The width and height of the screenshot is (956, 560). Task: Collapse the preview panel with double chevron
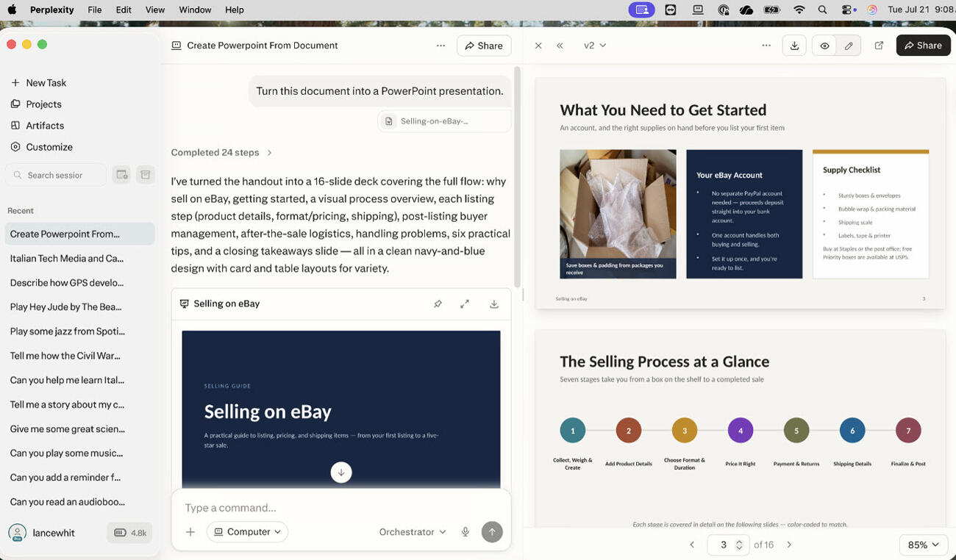tap(560, 46)
